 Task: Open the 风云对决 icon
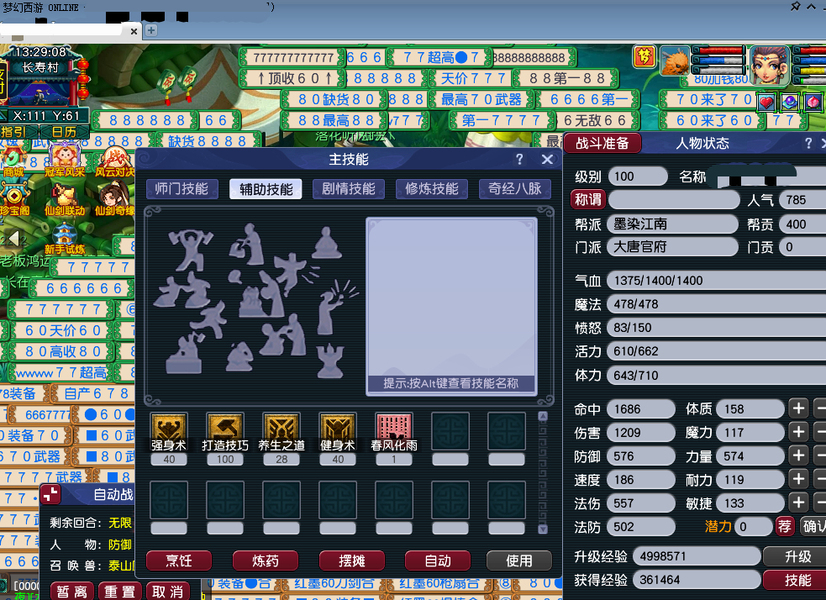(x=115, y=161)
